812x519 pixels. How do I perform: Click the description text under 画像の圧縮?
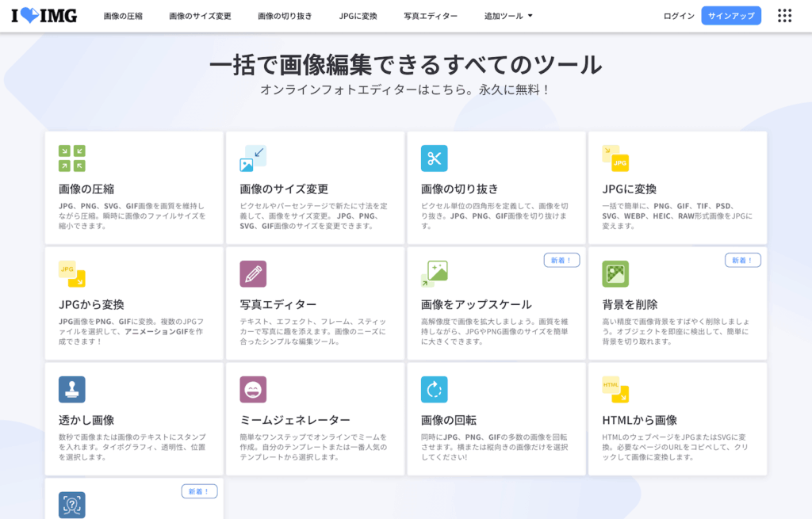pyautogui.click(x=132, y=216)
